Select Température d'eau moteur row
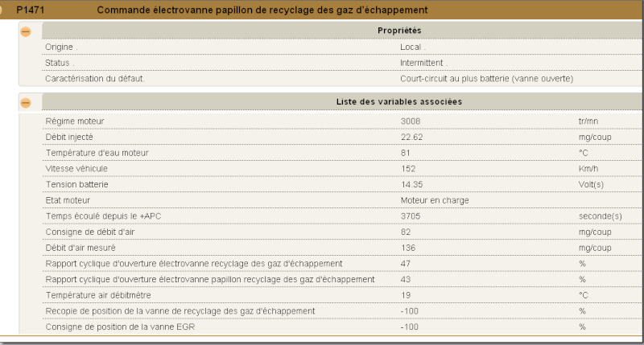Viewport: 644px width, 345px height. pos(343,153)
